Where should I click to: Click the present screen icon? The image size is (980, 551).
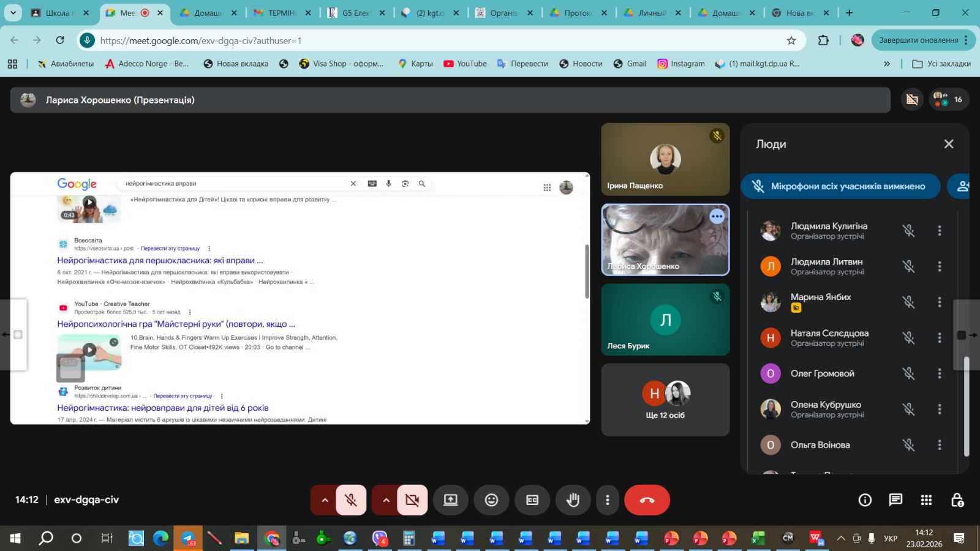click(451, 500)
